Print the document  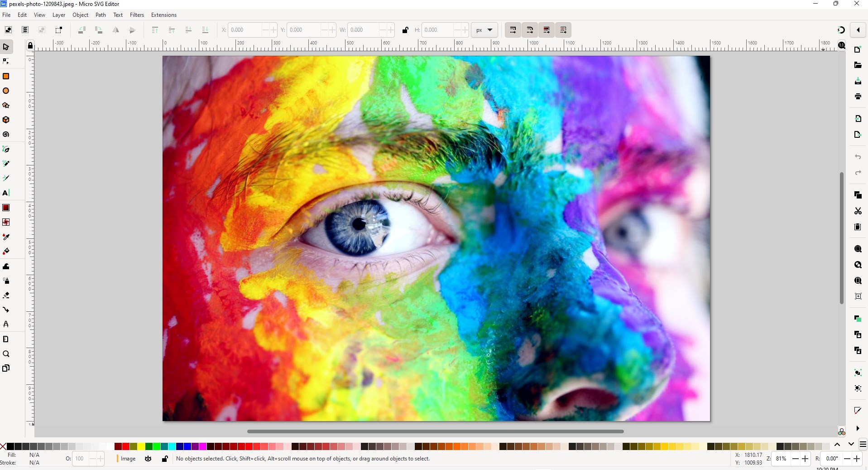click(858, 97)
